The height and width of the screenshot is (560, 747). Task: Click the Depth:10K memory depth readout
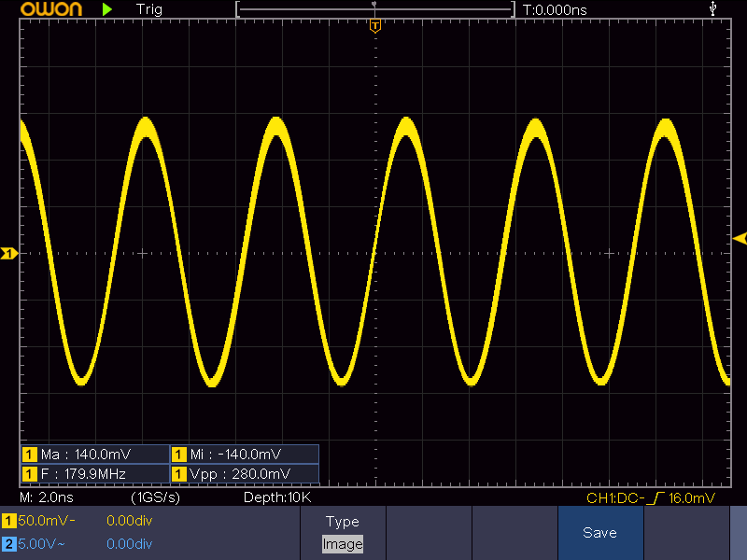(x=277, y=497)
